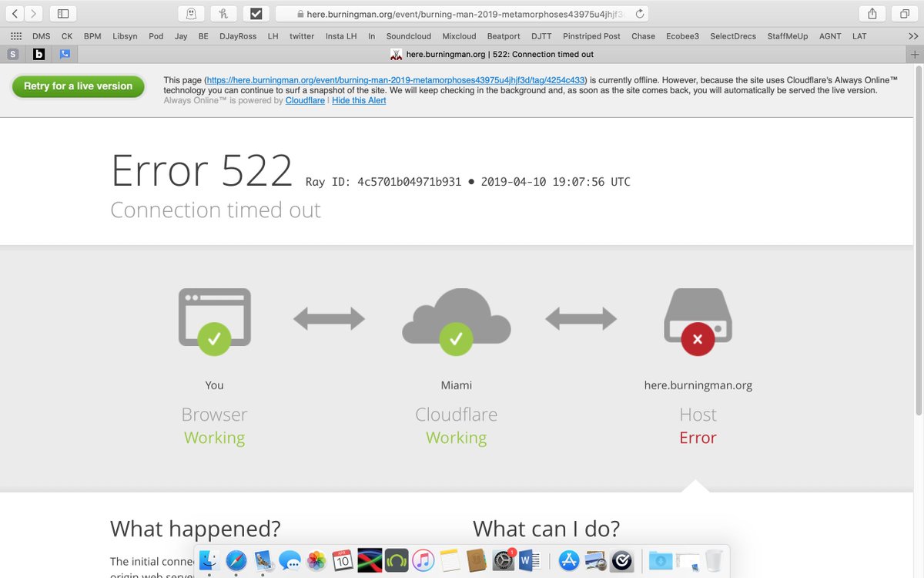This screenshot has height=578, width=924.
Task: Open the Libsyn bookmark
Action: coord(126,36)
